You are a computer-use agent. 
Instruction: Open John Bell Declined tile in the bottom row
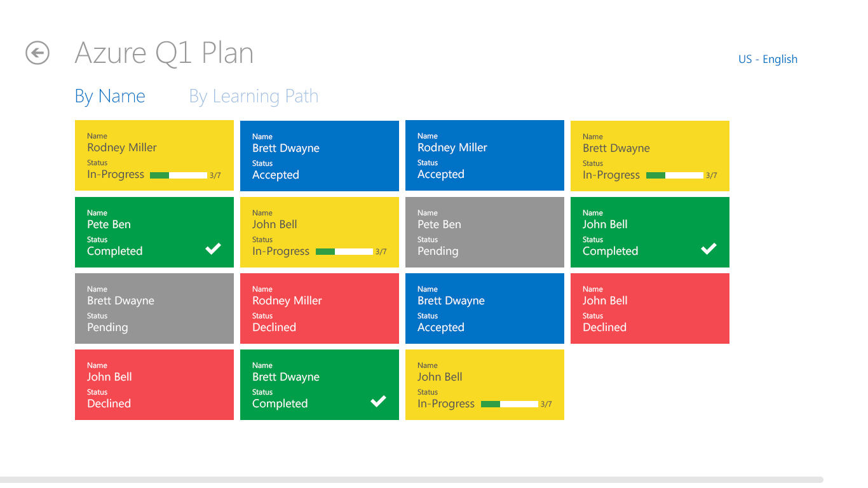click(154, 384)
